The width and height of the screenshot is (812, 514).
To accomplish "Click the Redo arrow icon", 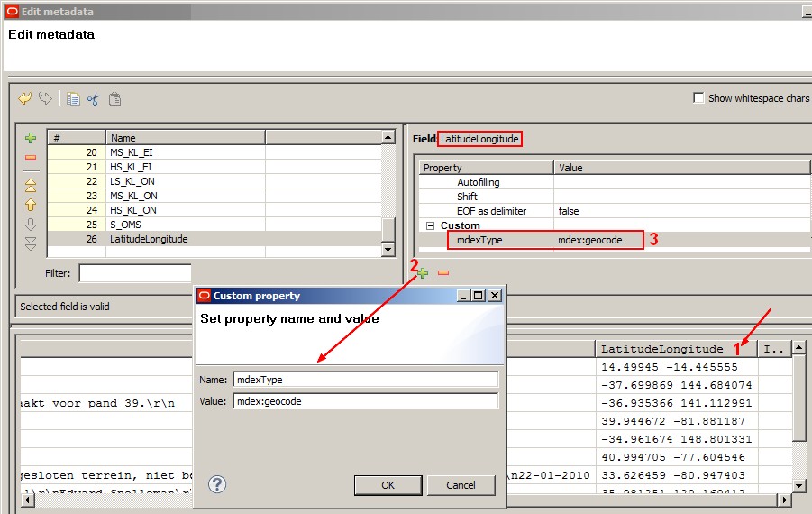I will (44, 98).
